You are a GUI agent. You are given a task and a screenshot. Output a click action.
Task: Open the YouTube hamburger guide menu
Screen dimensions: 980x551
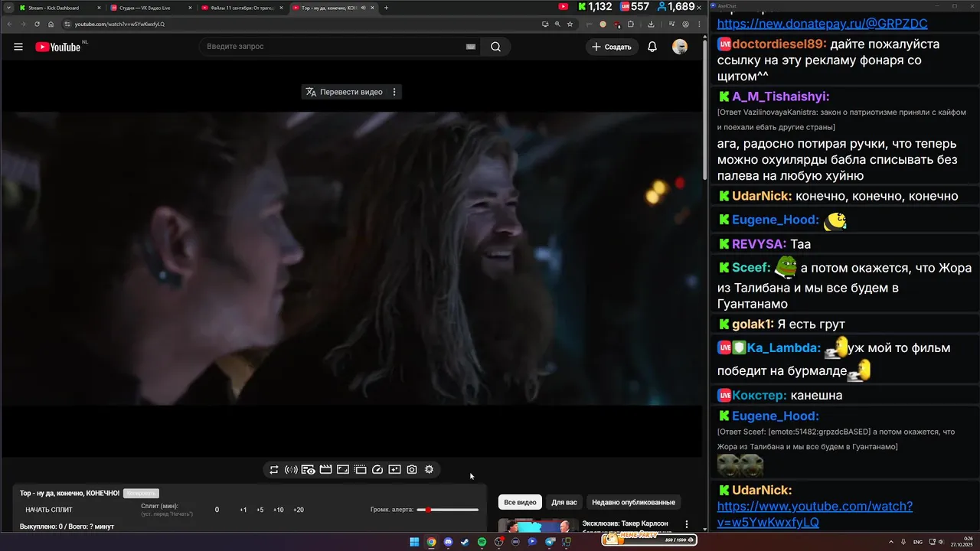pos(18,47)
